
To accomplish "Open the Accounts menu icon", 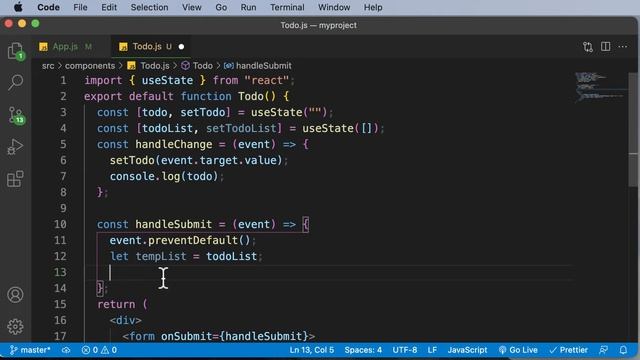I will point(16,295).
